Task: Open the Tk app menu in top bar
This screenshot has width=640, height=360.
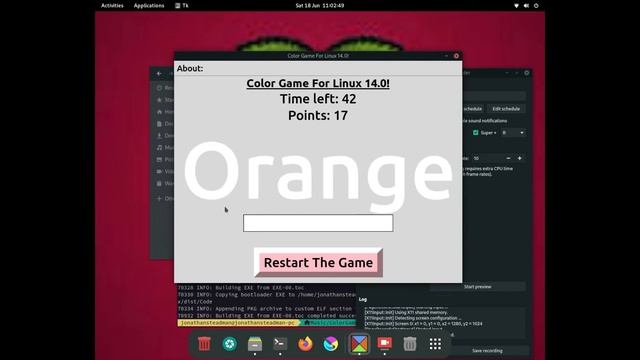Action: (182, 6)
